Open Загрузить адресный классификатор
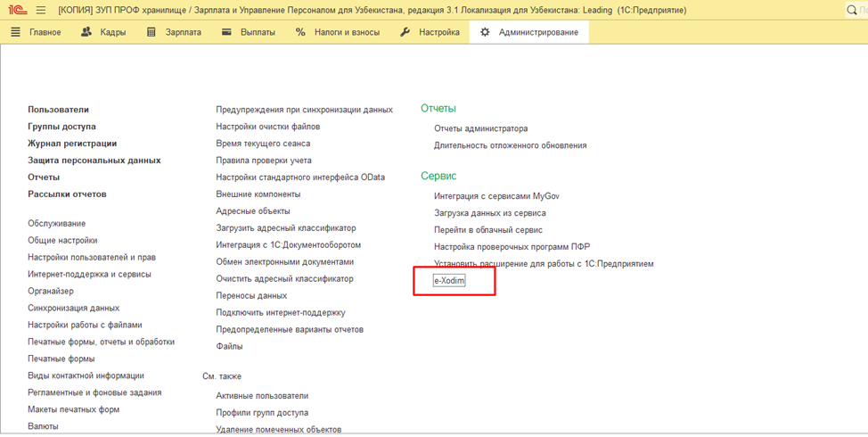Screen dimensions: 868x437 285,228
